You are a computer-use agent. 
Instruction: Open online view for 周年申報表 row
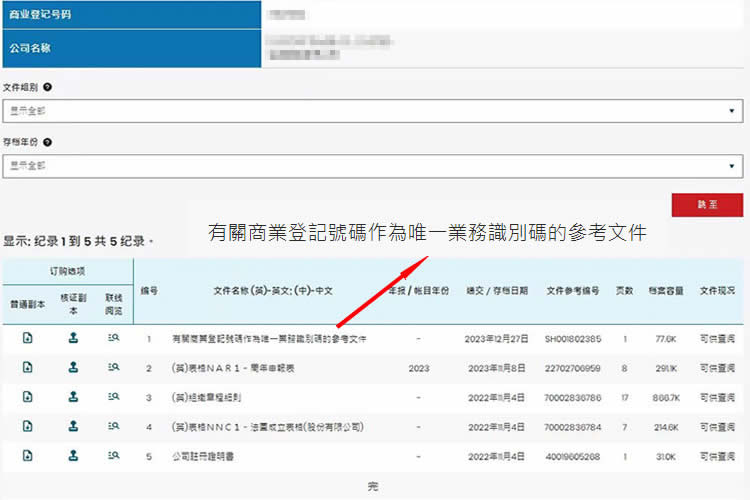click(114, 368)
